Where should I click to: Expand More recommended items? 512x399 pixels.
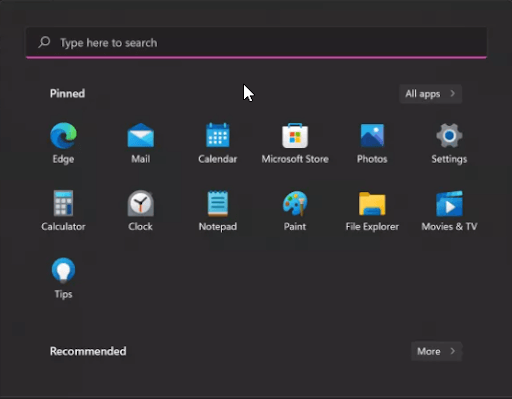coord(436,351)
